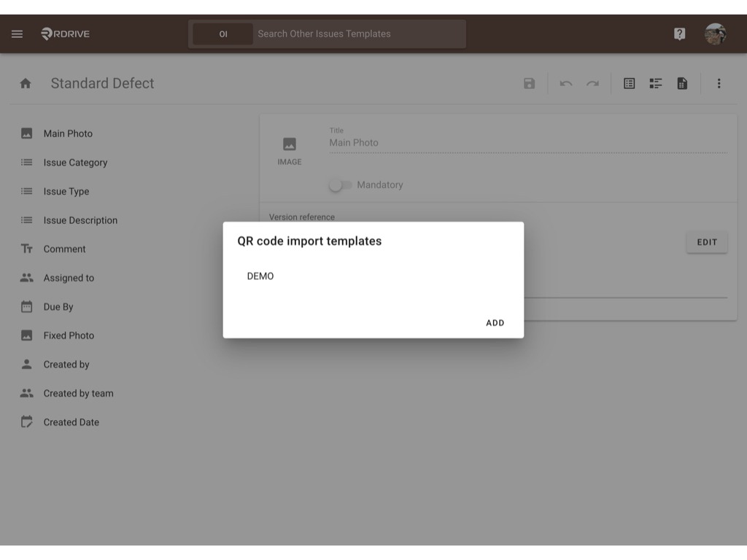Select the Due By field
This screenshot has height=560, width=747.
[58, 307]
